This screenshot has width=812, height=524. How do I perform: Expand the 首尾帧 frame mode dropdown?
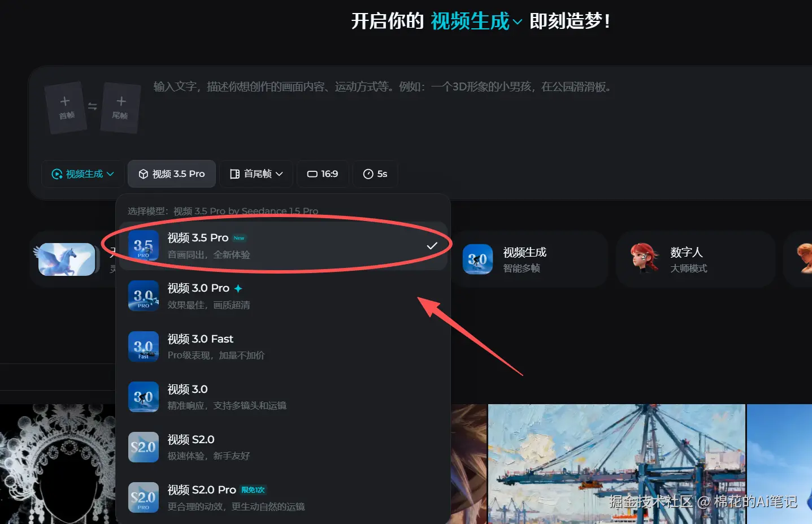pos(256,174)
